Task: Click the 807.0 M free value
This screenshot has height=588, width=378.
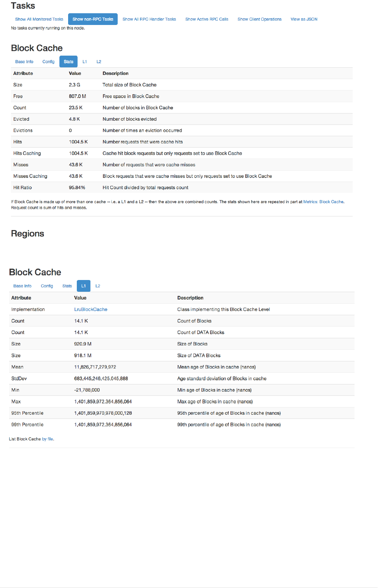Action: pos(77,96)
